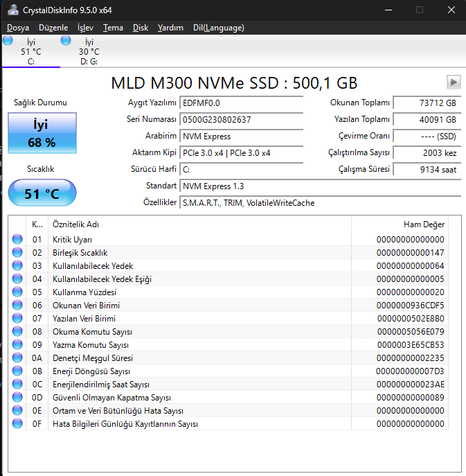Viewport: 466px width, 476px height.
Task: Open the Dosya menu
Action: click(x=18, y=28)
